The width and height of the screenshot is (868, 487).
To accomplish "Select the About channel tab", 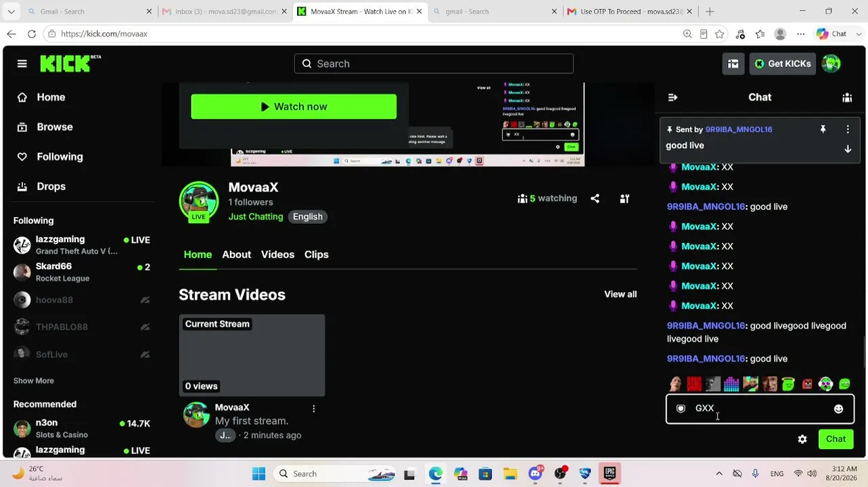I will [x=237, y=254].
